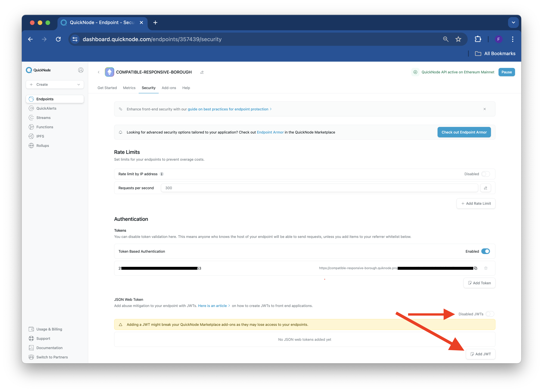Toggle the Disabled JWTs switch
The width and height of the screenshot is (543, 392).
pyautogui.click(x=490, y=314)
